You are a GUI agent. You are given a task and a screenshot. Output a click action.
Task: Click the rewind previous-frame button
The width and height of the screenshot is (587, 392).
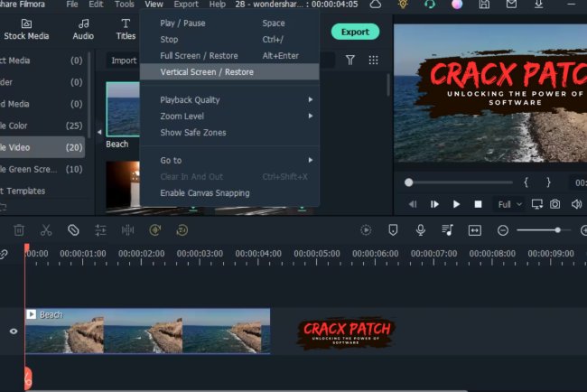coord(413,204)
